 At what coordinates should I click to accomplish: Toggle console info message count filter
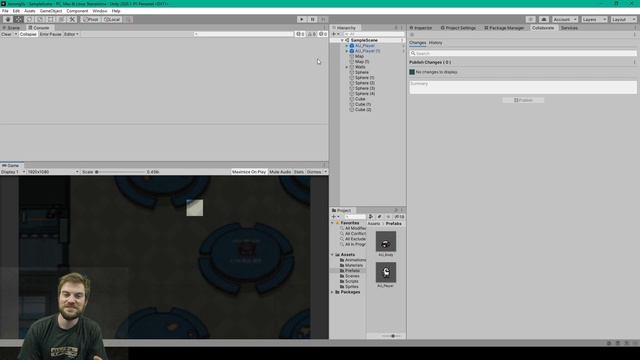tap(300, 34)
